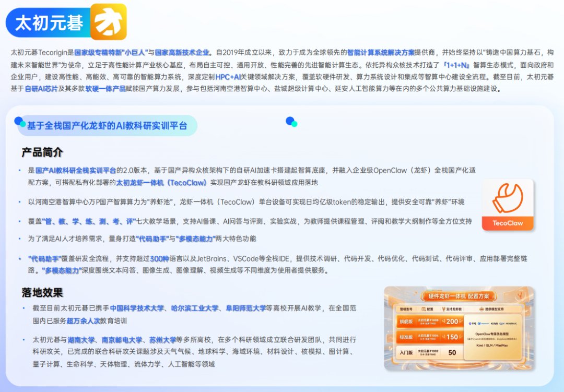
Task: Click the GLM logo in model panel
Action: (x=502, y=324)
